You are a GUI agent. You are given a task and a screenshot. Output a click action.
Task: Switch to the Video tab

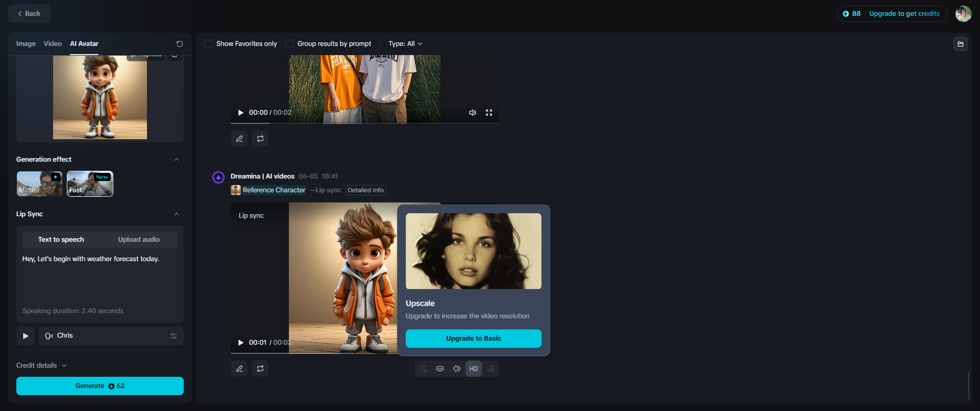coord(53,44)
